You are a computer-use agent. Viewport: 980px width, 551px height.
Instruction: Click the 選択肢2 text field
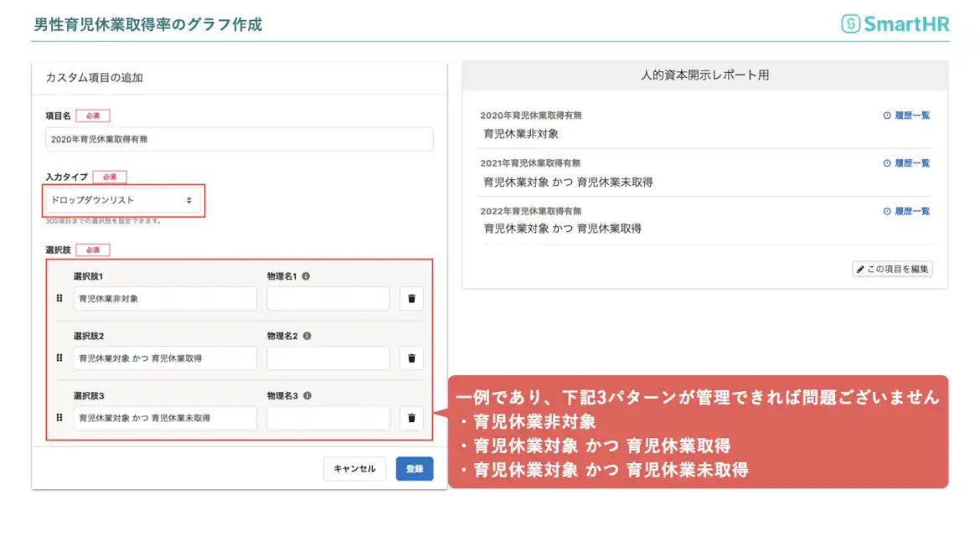pyautogui.click(x=165, y=358)
